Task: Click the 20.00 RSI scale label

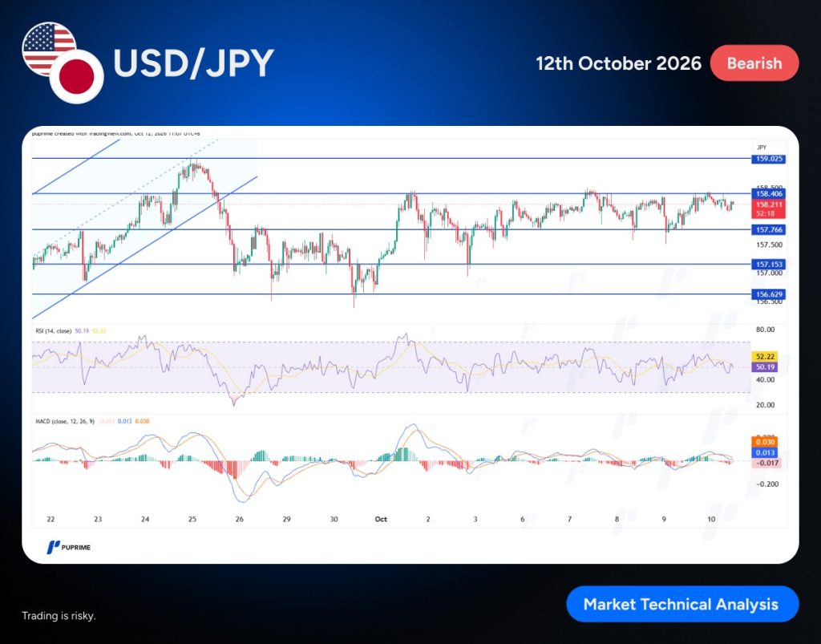Action: 766,405
